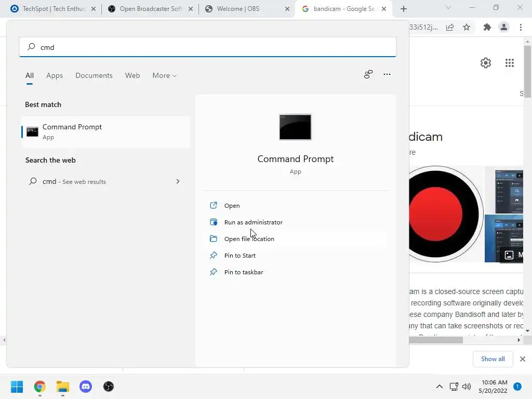Click the network status tray icon
The height and width of the screenshot is (399, 532).
[454, 387]
